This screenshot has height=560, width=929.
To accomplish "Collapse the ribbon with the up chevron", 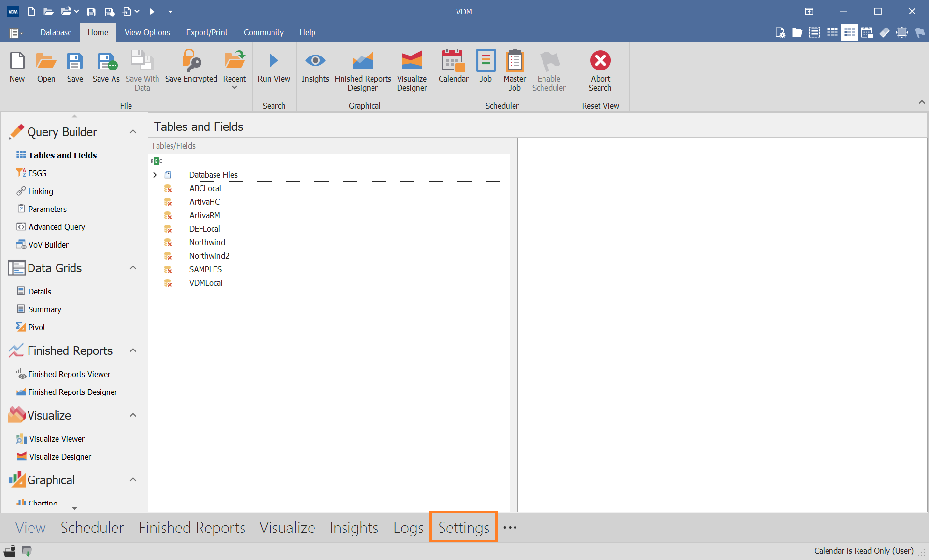I will pyautogui.click(x=921, y=102).
